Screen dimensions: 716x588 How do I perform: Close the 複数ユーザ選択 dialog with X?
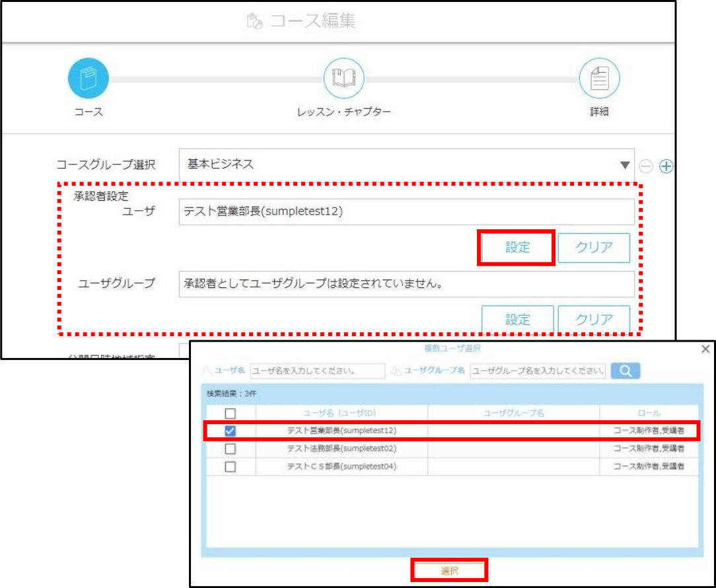pos(705,349)
